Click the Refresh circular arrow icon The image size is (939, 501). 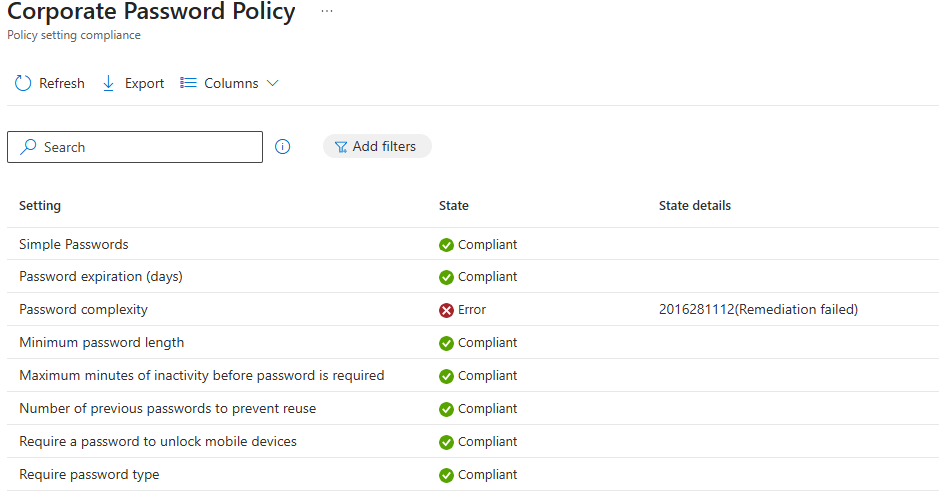(x=23, y=83)
